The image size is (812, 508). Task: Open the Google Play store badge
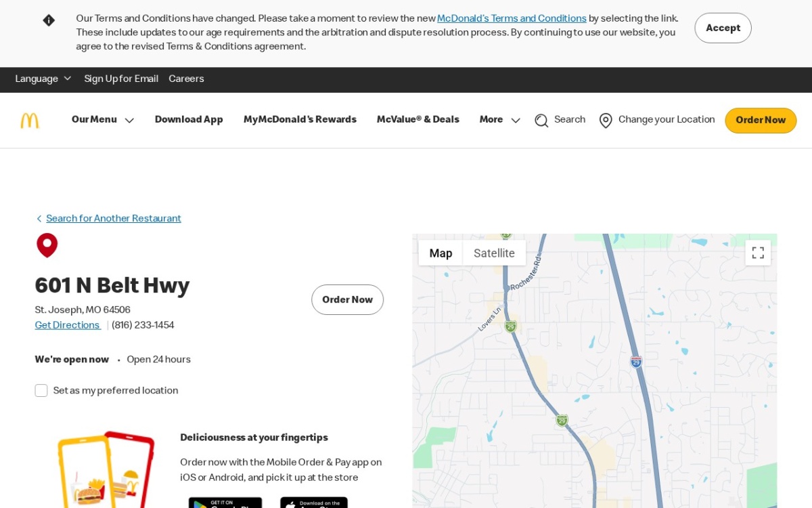(x=225, y=503)
